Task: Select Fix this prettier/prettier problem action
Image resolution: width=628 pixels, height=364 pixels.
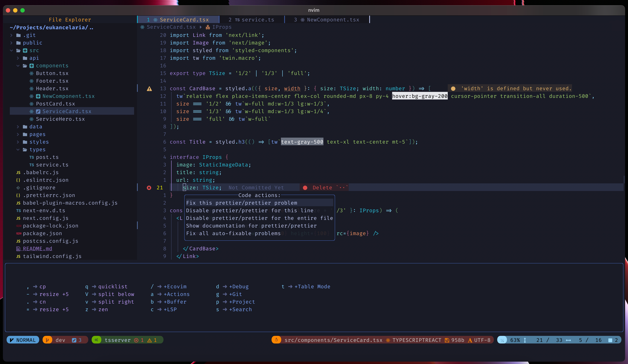Action: [241, 203]
